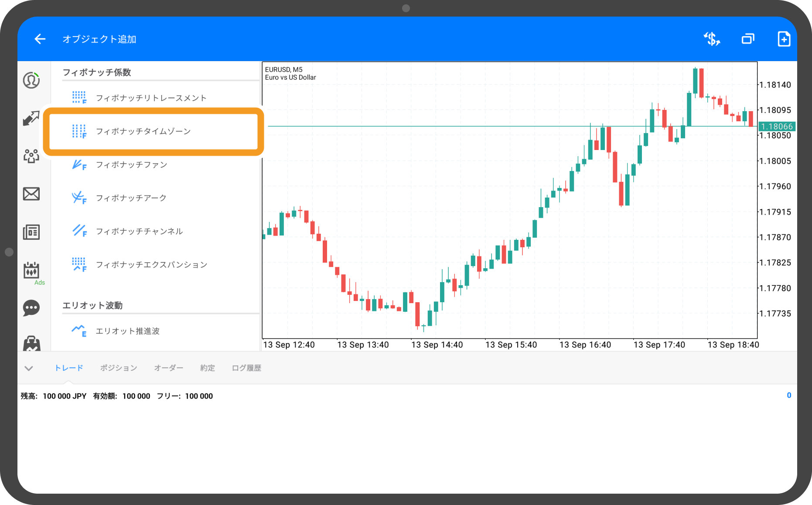The width and height of the screenshot is (812, 505).
Task: Switch to the オーダー tab
Action: [168, 368]
